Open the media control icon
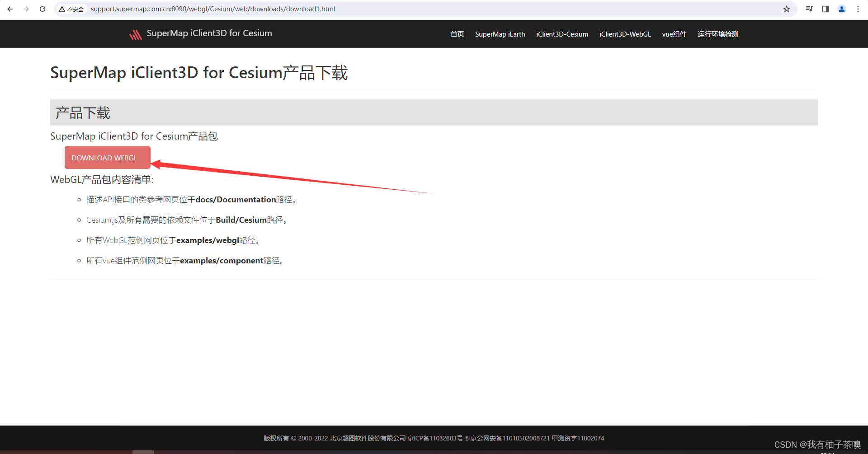Viewport: 868px width, 454px height. tap(809, 9)
